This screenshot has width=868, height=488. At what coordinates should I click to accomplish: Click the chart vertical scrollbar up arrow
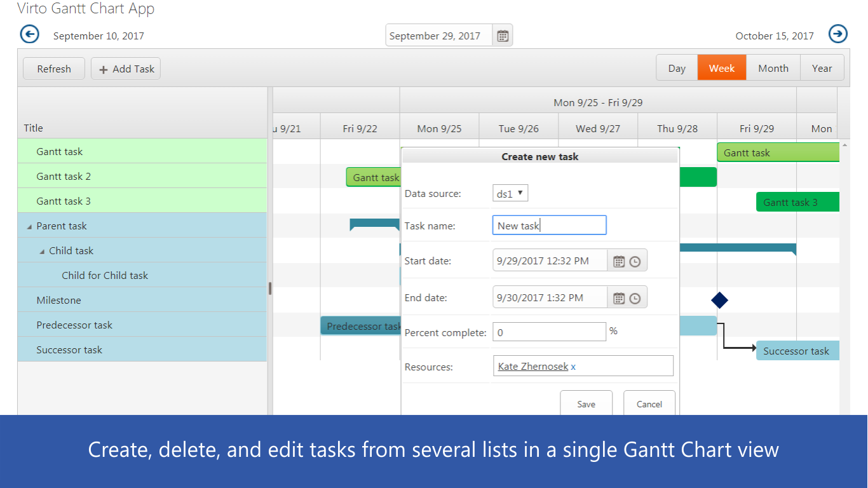click(x=844, y=145)
